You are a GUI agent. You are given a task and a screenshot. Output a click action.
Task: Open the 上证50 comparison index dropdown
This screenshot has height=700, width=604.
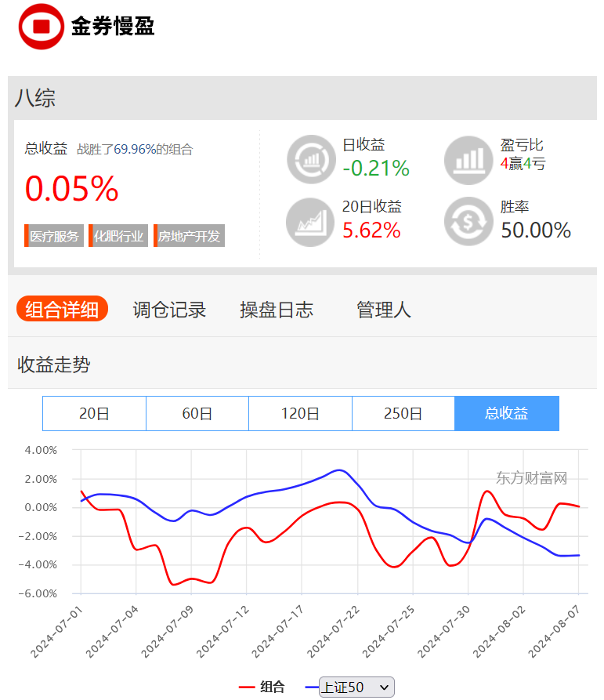(x=356, y=687)
